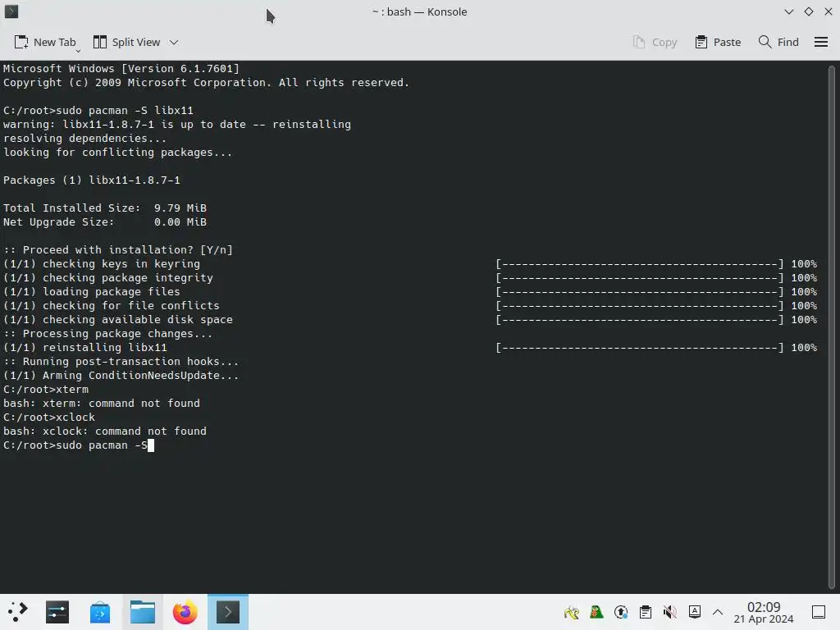Click 'bash: xclock: command not found' line
This screenshot has width=840, height=630.
104,431
